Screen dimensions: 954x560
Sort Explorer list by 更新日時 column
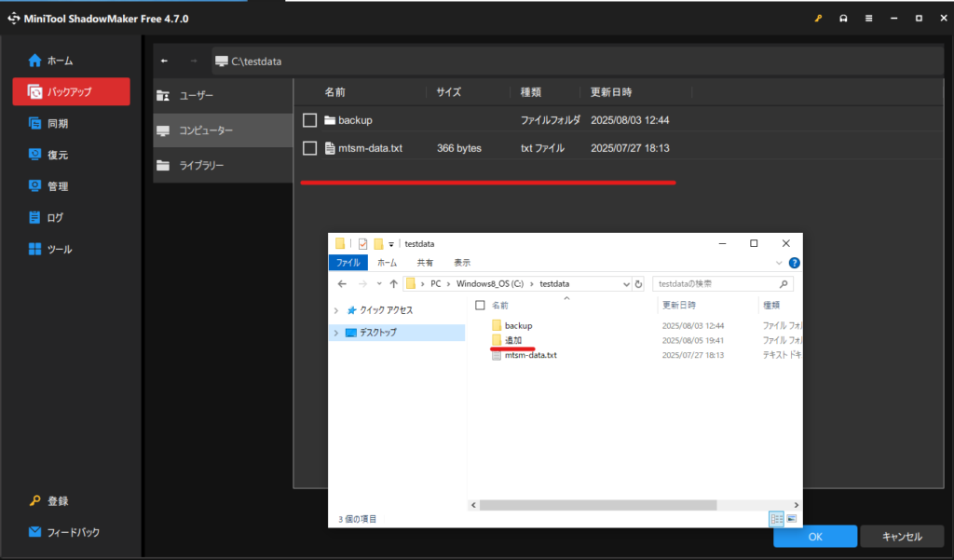(679, 305)
